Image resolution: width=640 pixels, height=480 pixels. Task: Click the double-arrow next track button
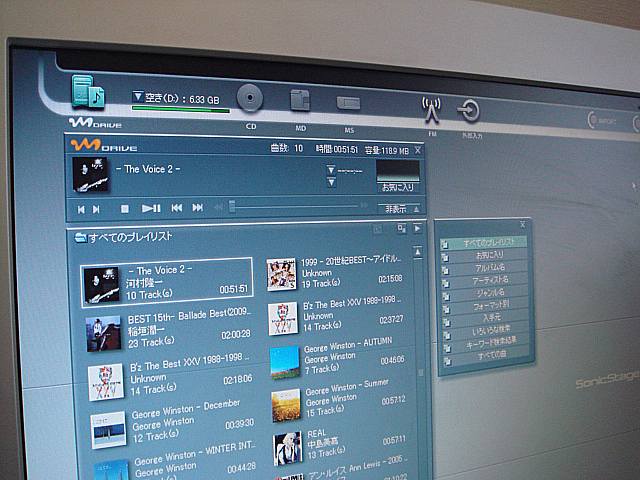(x=198, y=207)
